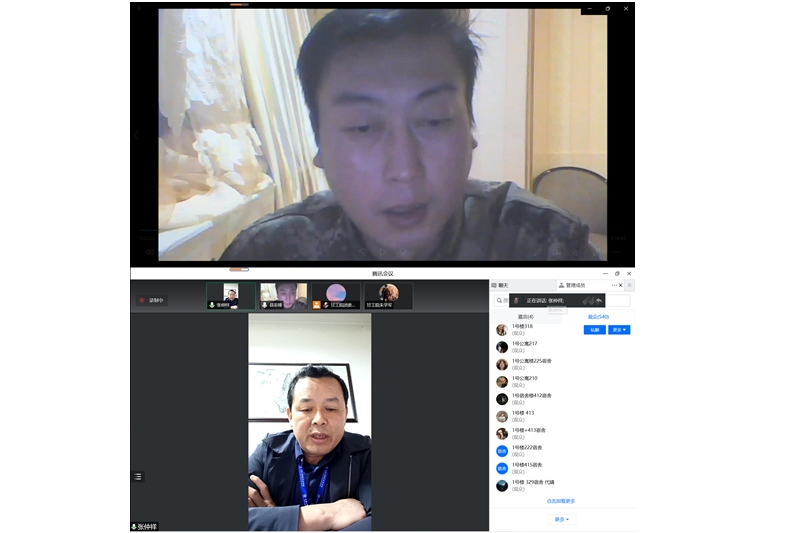Expand 更多 dropdown beside 1号楼318
Image resolution: width=800 pixels, height=533 pixels.
coord(620,329)
